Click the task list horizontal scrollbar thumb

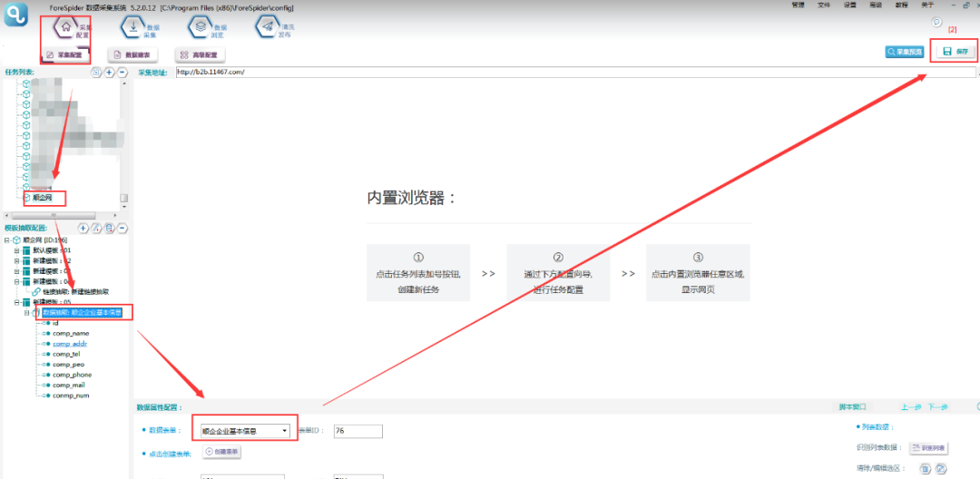click(53, 214)
